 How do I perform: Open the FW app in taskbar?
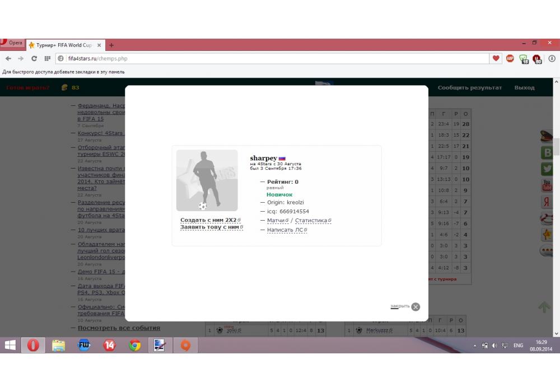84,345
